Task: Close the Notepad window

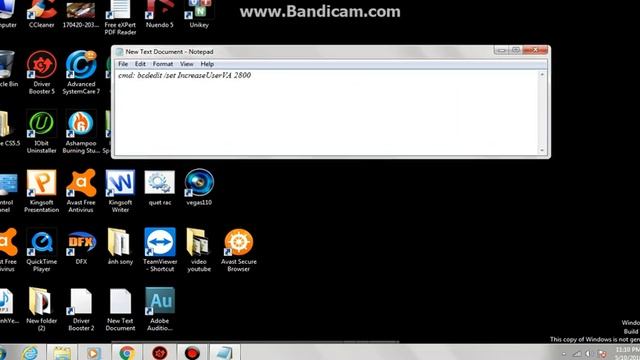Action: pos(535,50)
